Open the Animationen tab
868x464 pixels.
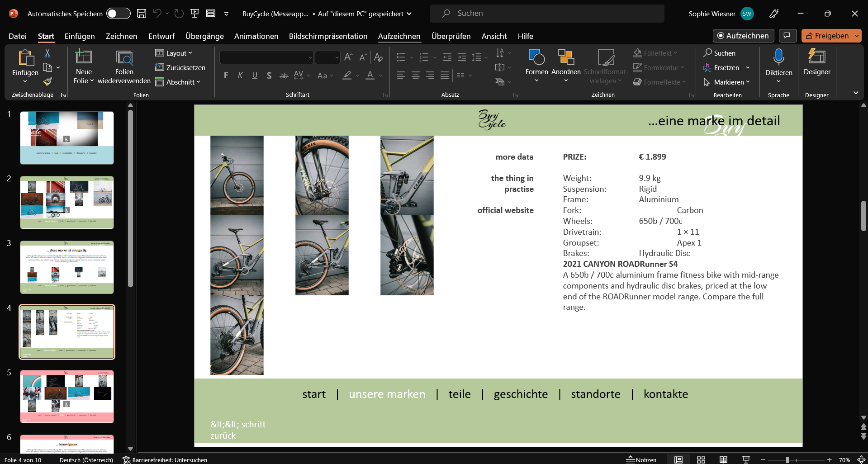(256, 36)
